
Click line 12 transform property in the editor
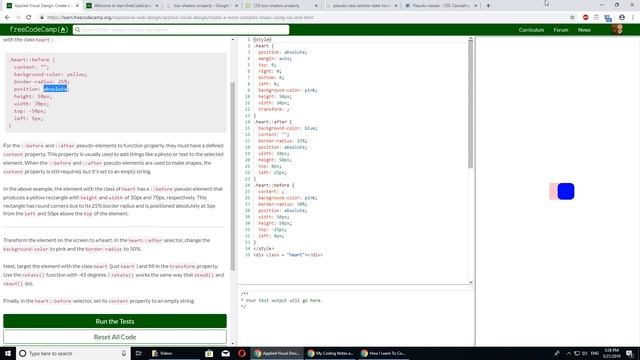[273, 109]
